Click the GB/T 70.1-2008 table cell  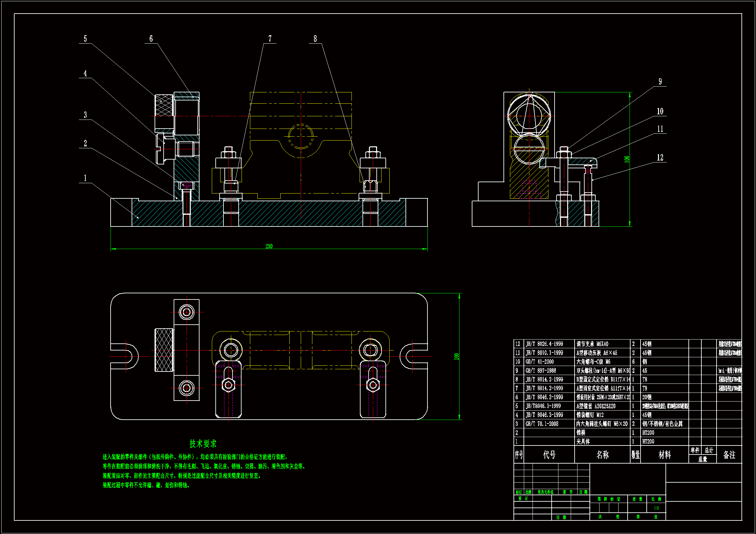click(542, 424)
